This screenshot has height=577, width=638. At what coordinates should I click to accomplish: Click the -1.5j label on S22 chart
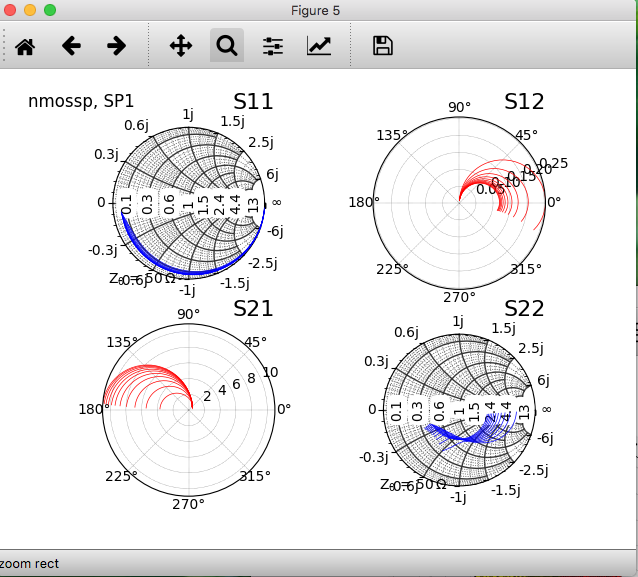pos(506,490)
